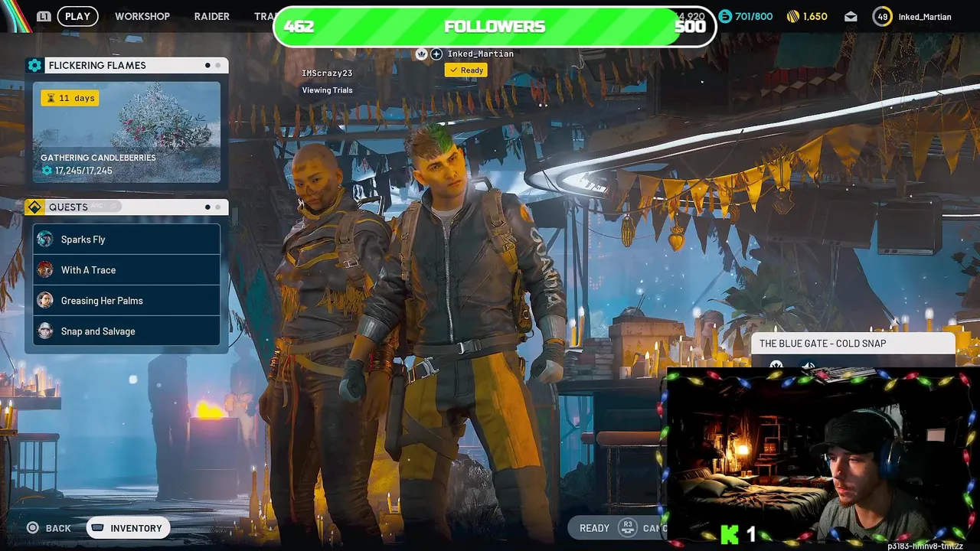
Task: Open the Greasing Her Palms quest
Action: coord(126,301)
